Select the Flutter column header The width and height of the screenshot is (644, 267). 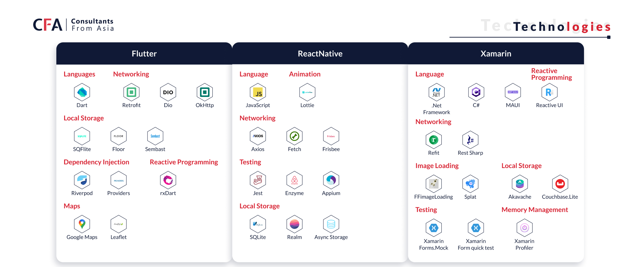(144, 54)
